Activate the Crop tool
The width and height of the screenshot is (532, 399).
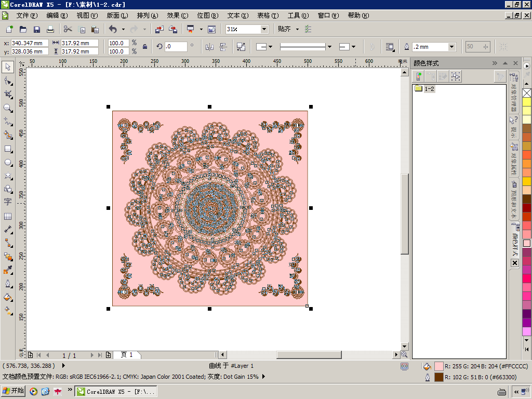coord(8,95)
